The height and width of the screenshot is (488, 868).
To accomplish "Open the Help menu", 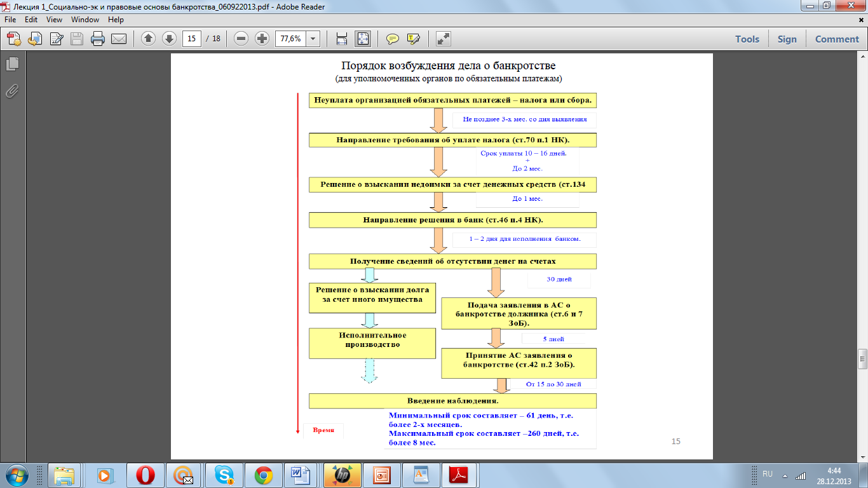I will 116,20.
